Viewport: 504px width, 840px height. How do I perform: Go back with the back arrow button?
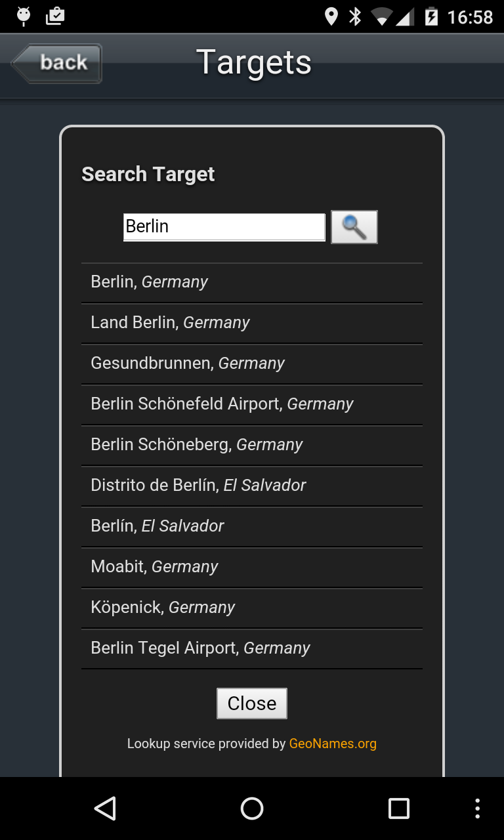click(56, 63)
